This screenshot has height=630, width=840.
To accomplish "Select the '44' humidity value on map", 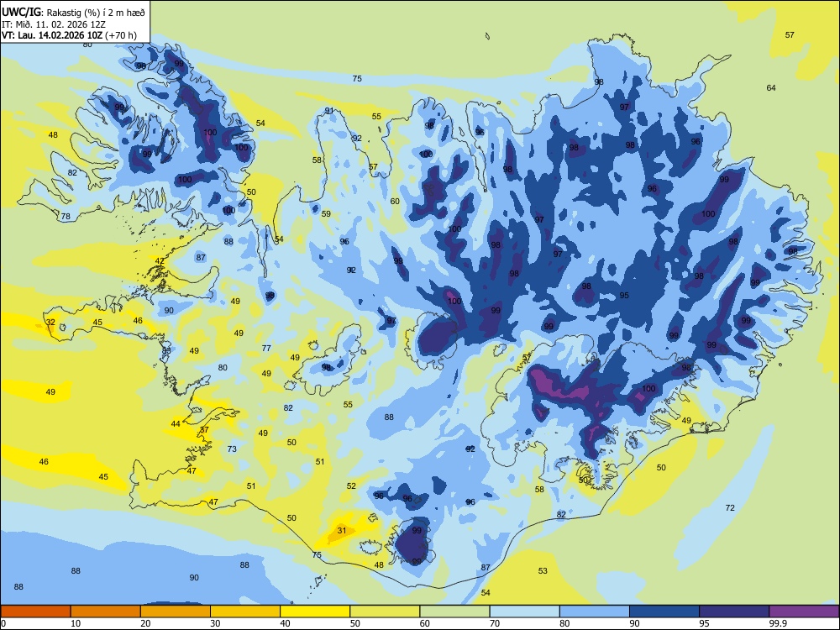I will pyautogui.click(x=176, y=423).
